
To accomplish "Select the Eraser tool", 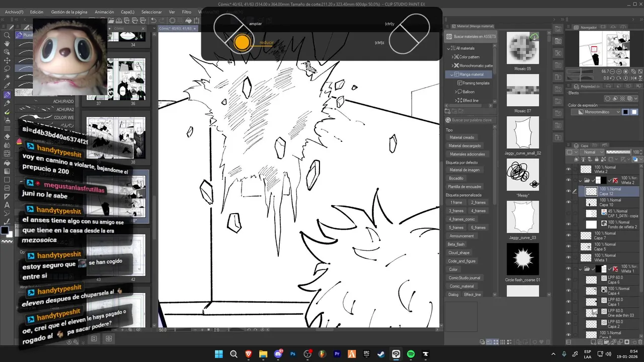I will point(7,137).
